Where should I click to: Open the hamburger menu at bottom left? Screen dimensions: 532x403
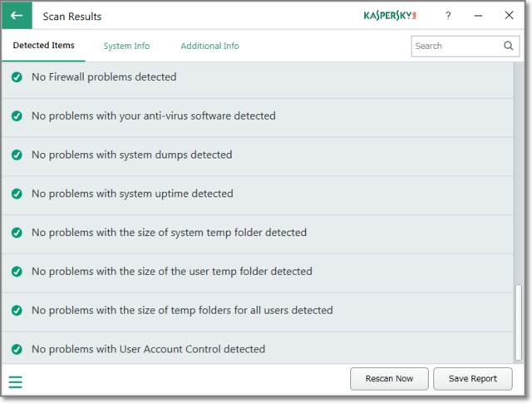[16, 382]
